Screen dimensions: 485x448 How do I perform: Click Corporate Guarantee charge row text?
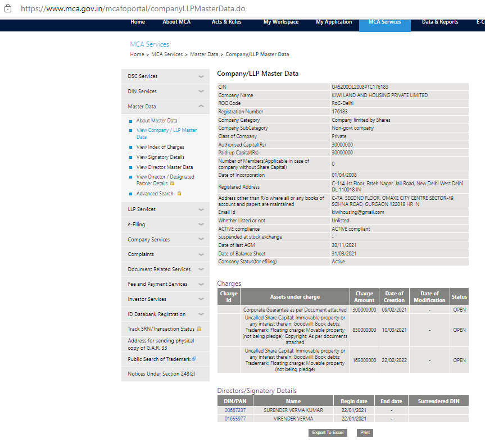(295, 309)
